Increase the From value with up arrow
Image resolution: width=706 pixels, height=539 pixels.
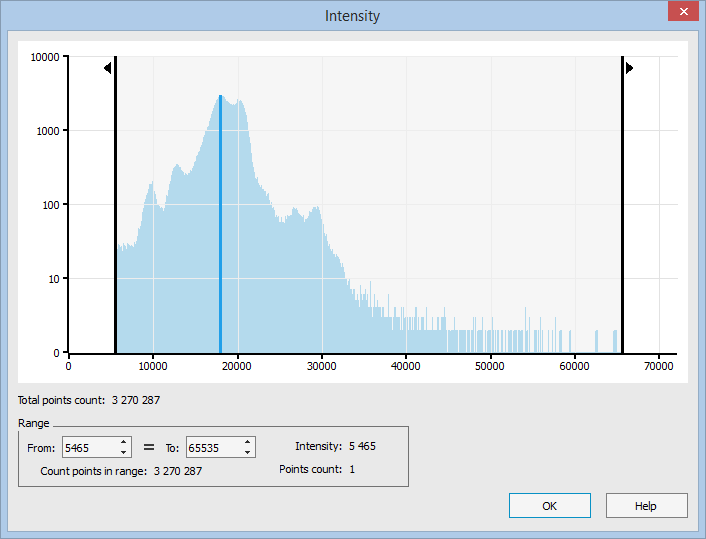pos(124,442)
